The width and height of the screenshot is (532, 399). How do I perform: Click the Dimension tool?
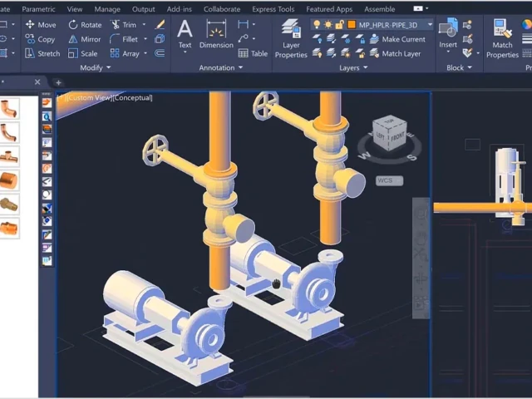coord(216,33)
